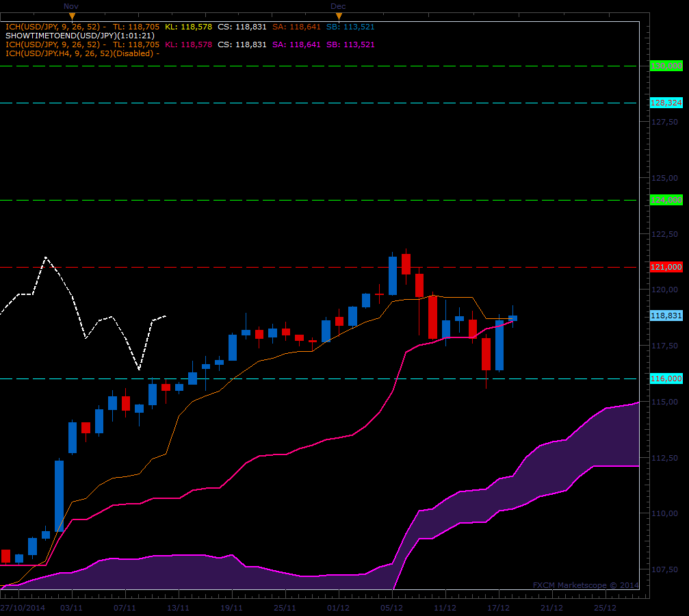Click the 27/10/2014 date on time axis

(22, 607)
